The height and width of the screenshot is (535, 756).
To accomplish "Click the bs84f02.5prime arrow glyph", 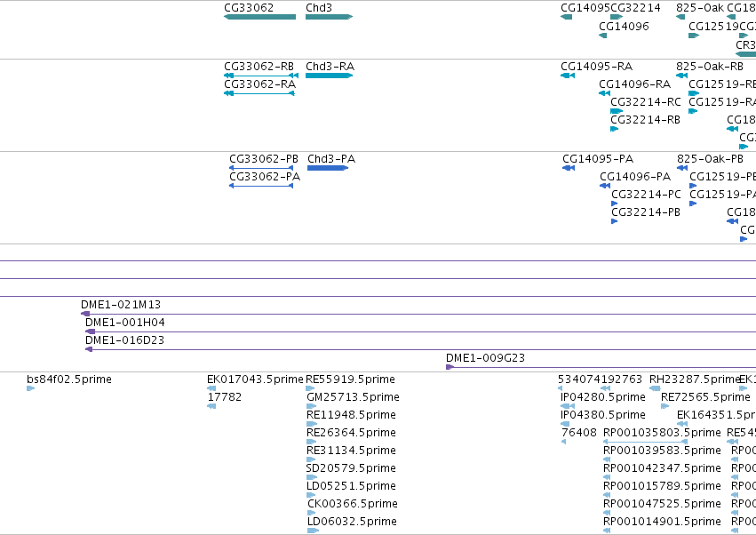I will coord(30,388).
